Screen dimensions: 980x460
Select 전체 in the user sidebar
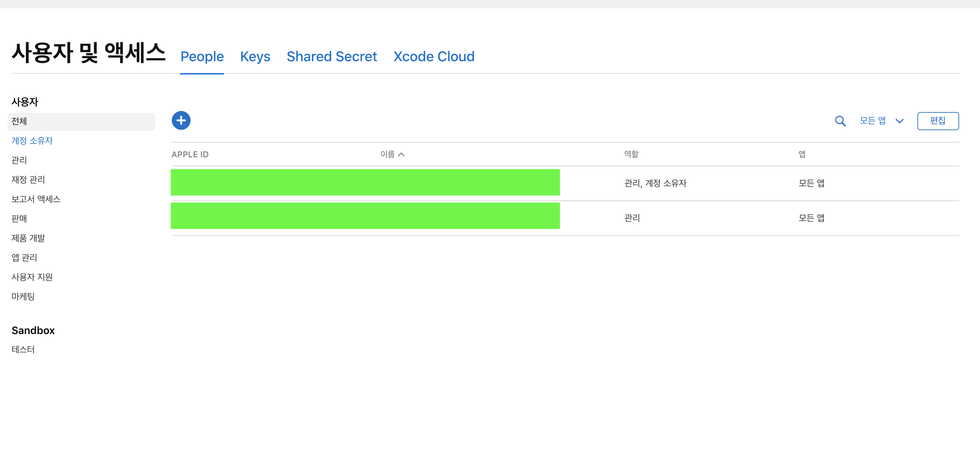(19, 121)
